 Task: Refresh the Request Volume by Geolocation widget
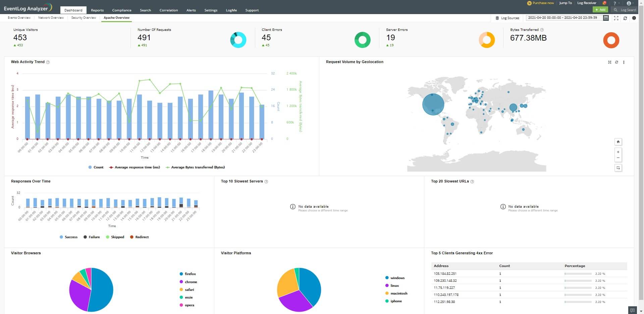[x=616, y=62]
